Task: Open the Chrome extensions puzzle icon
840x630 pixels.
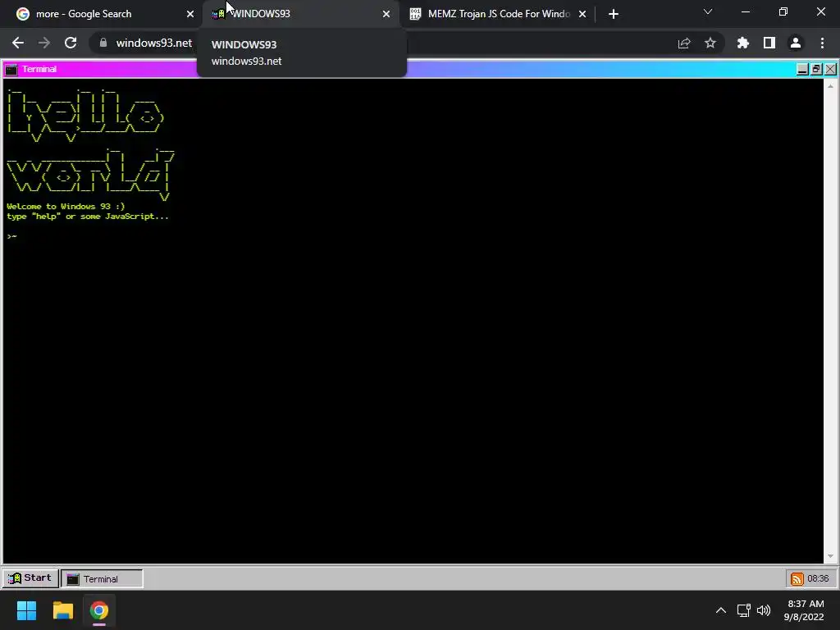Action: coord(743,43)
